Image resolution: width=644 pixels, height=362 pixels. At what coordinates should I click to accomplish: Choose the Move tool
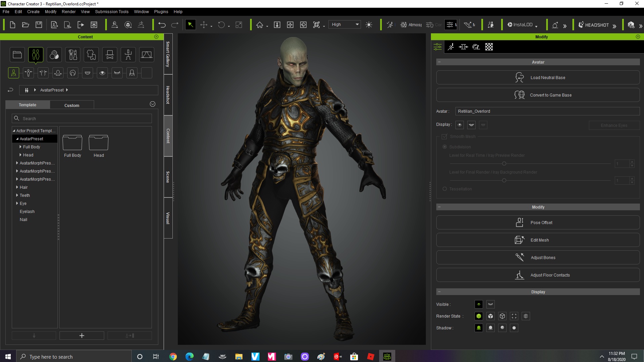(x=204, y=25)
